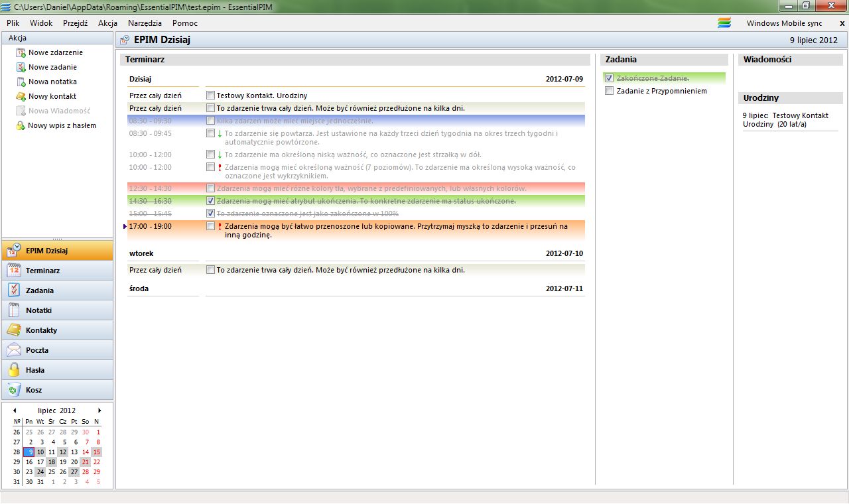Open the Dzisiaj day heading
Image resolution: width=849 pixels, height=504 pixels.
pos(140,79)
